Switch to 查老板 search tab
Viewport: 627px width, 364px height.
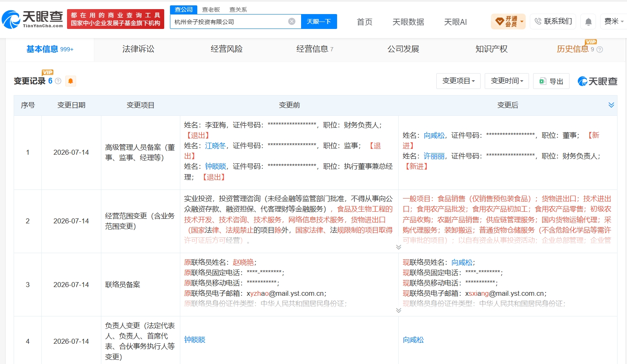point(211,10)
